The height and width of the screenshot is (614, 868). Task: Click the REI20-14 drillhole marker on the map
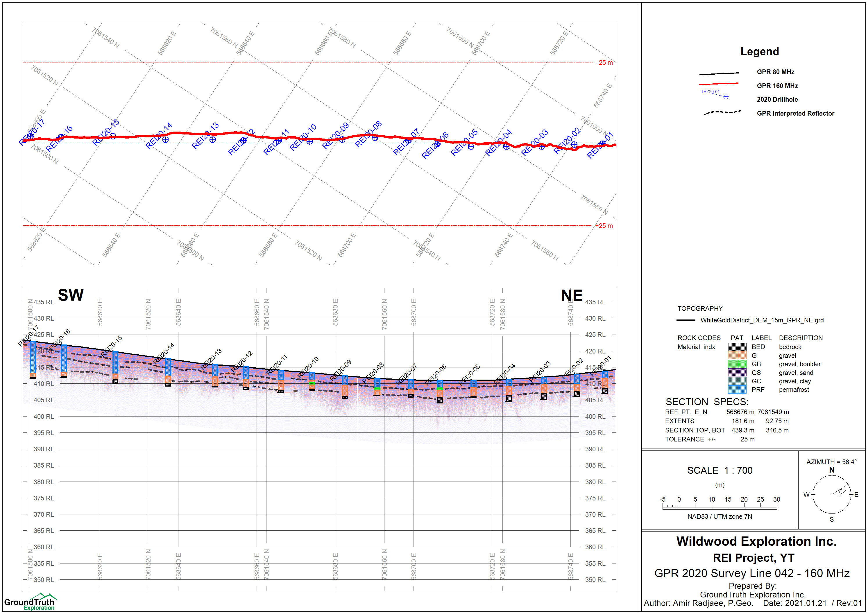tap(166, 140)
